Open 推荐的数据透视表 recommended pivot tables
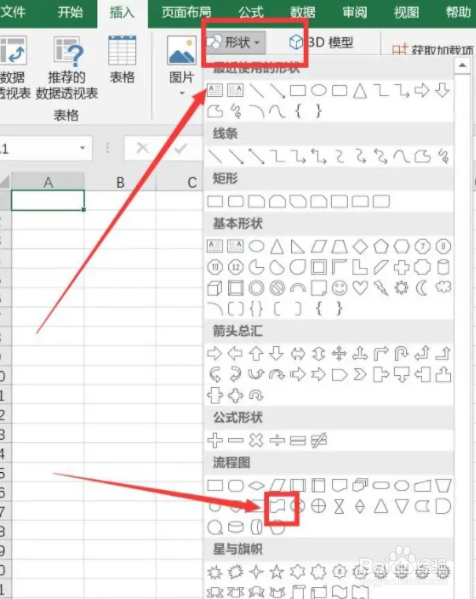This screenshot has width=476, height=599. (67, 68)
